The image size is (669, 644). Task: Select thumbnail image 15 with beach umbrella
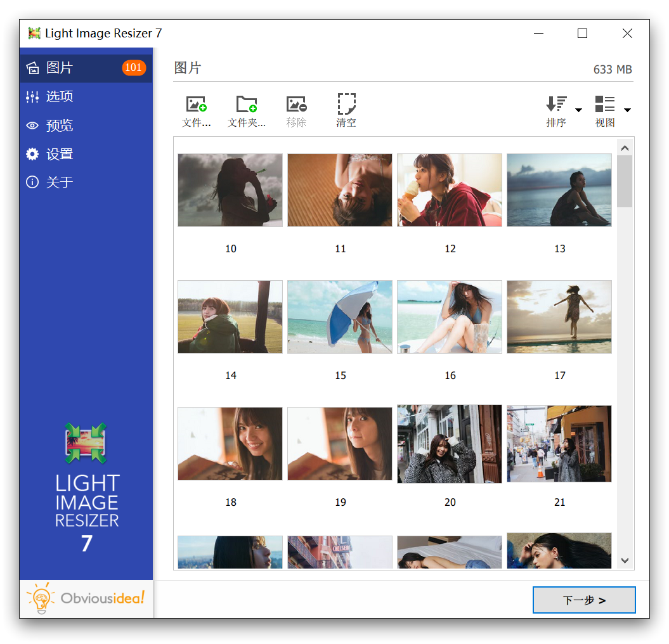(x=340, y=317)
